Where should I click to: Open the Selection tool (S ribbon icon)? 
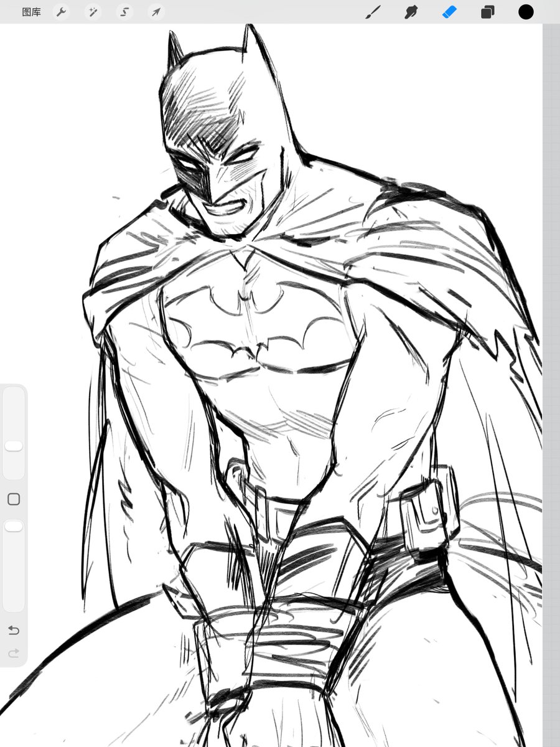(125, 12)
